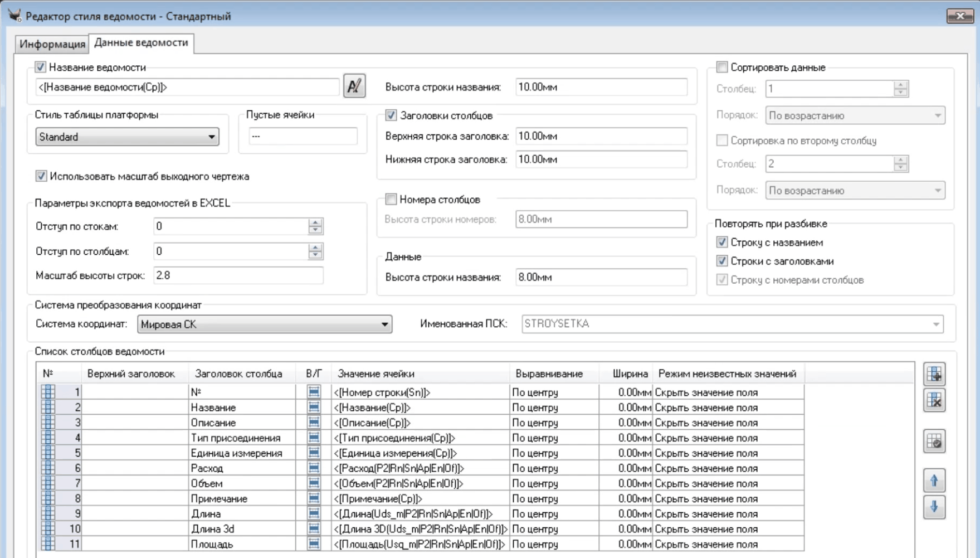Move selected column down with arrow button
The height and width of the screenshot is (558, 980).
pos(934,507)
